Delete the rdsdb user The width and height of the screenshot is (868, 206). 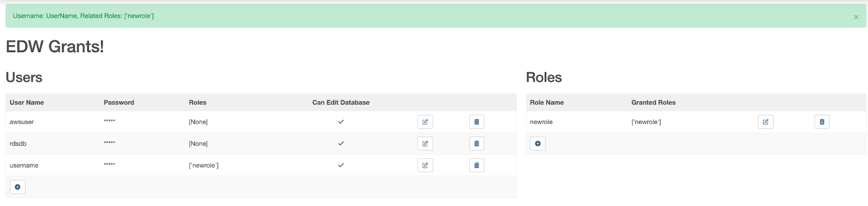(477, 143)
